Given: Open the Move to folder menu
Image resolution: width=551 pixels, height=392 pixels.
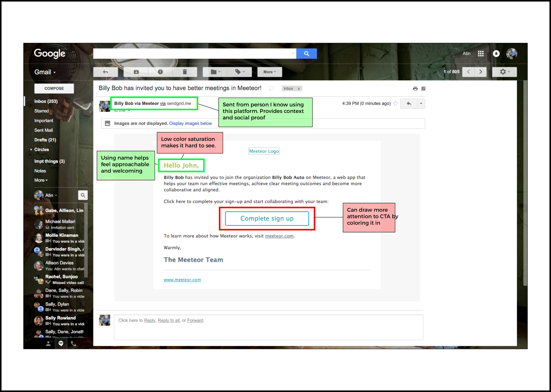Looking at the screenshot, I should click(215, 72).
